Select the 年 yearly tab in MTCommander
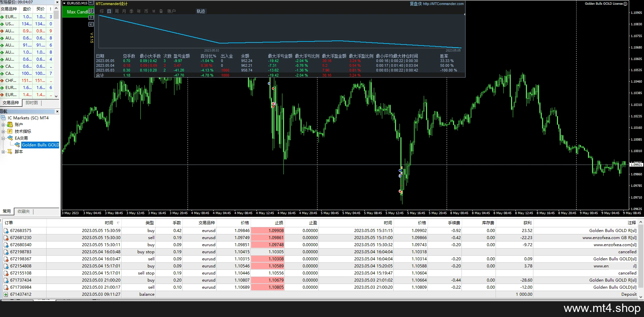Viewport: 644px width, 317px height. 139,11
